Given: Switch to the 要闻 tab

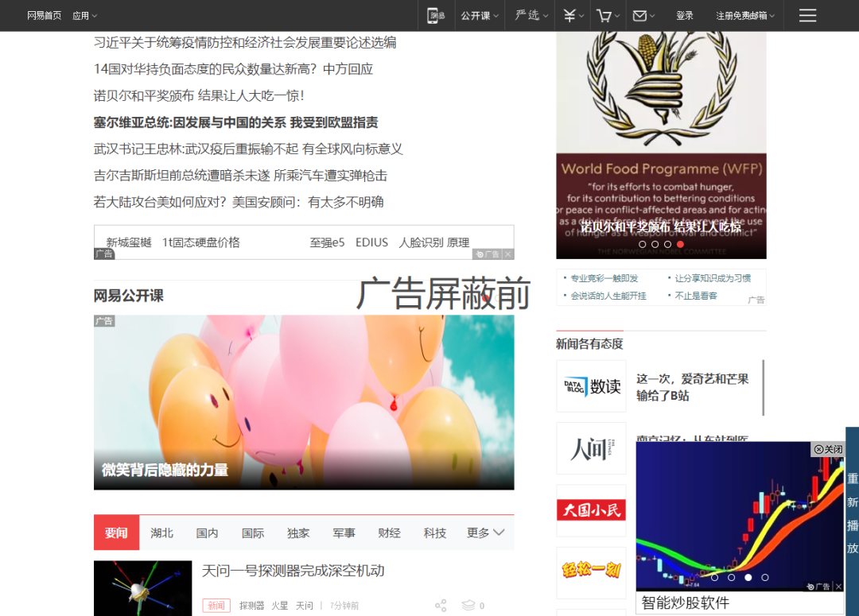Looking at the screenshot, I should pyautogui.click(x=116, y=533).
